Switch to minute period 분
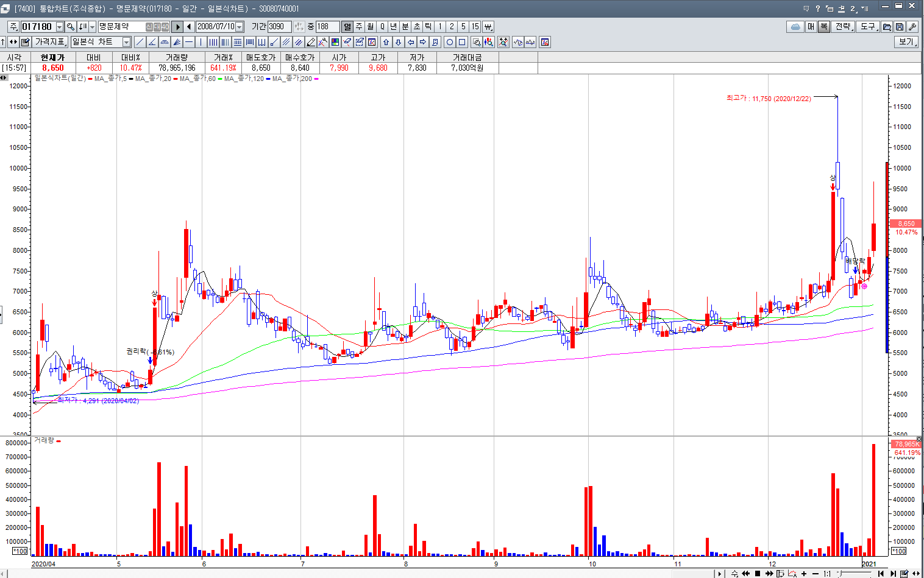The height and width of the screenshot is (578, 924). coord(405,27)
